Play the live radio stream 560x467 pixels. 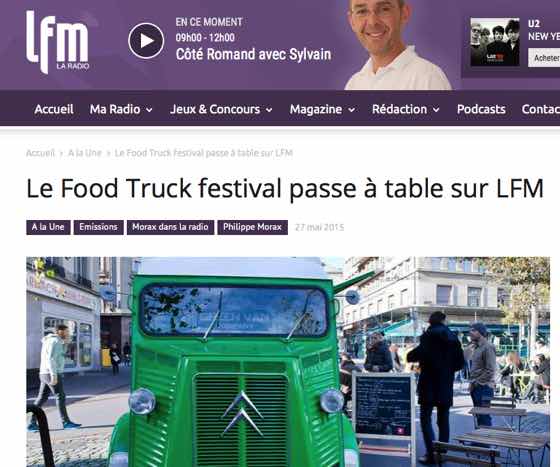(x=146, y=41)
